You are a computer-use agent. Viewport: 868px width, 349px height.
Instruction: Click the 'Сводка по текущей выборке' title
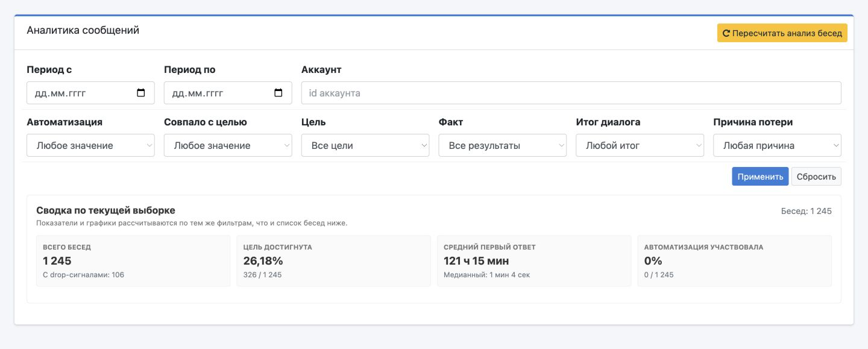pos(106,210)
